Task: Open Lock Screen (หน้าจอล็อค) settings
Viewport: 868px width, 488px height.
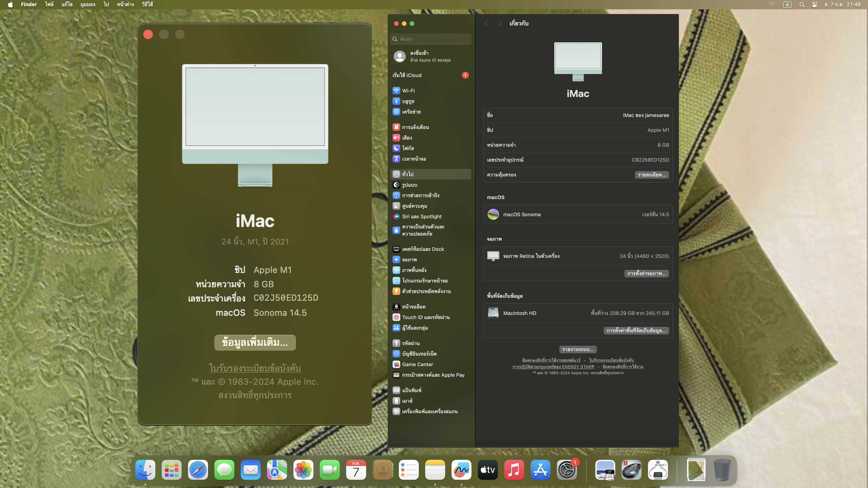Action: (x=430, y=307)
